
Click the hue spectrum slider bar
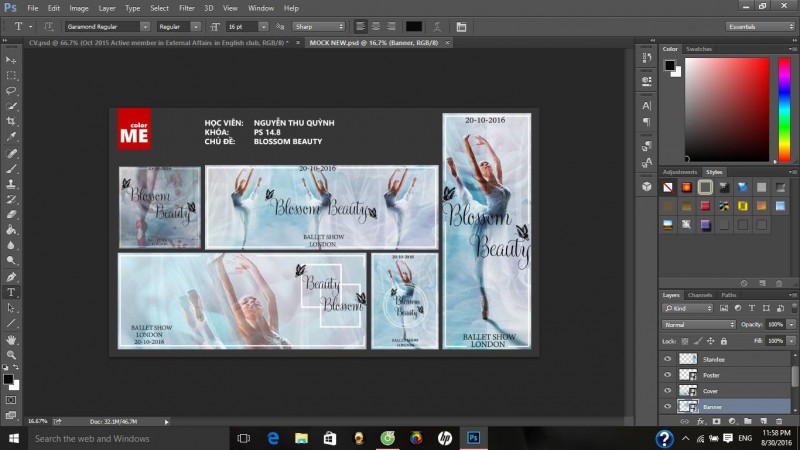tap(784, 110)
